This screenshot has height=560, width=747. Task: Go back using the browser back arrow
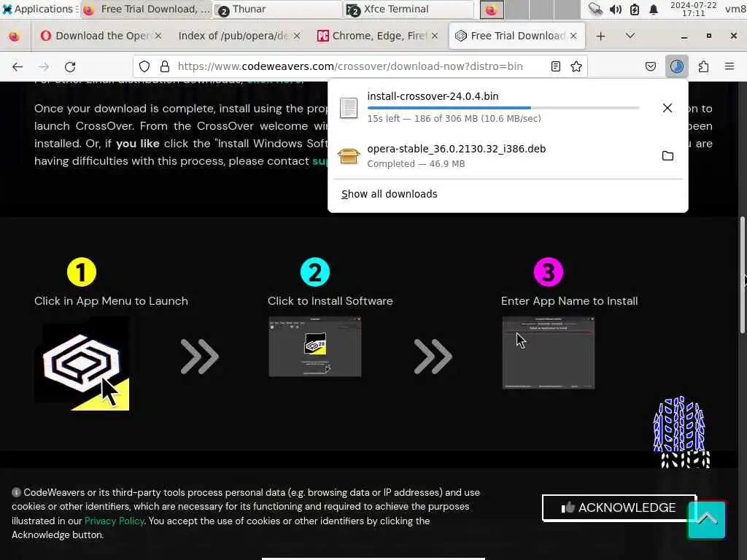[x=18, y=66]
